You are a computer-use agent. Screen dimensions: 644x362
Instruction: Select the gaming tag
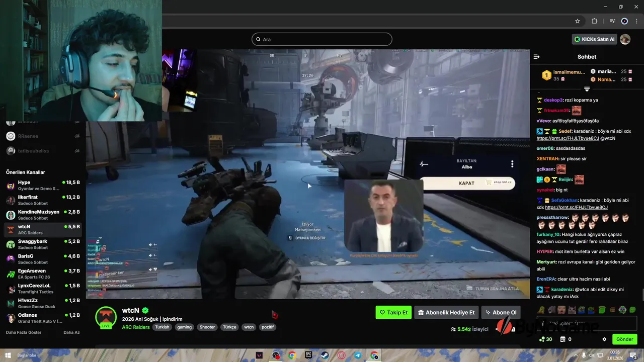point(184,327)
